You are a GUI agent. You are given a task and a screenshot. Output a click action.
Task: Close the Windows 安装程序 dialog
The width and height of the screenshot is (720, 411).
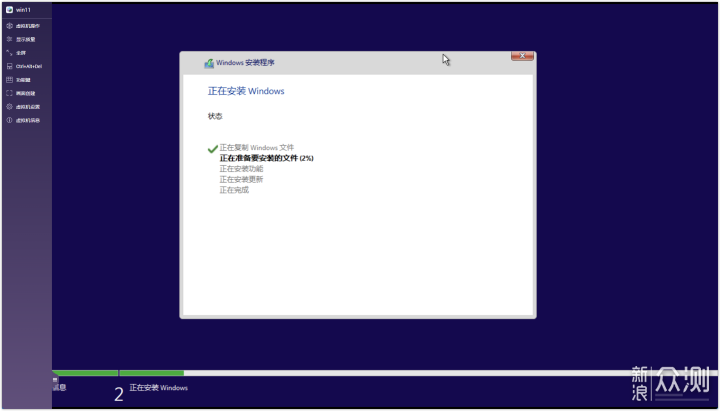[522, 57]
